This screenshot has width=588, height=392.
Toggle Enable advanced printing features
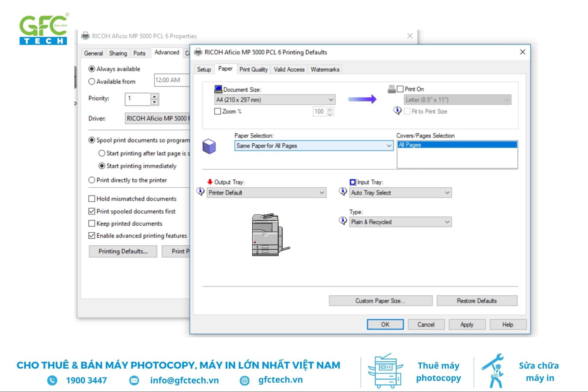[x=92, y=236]
